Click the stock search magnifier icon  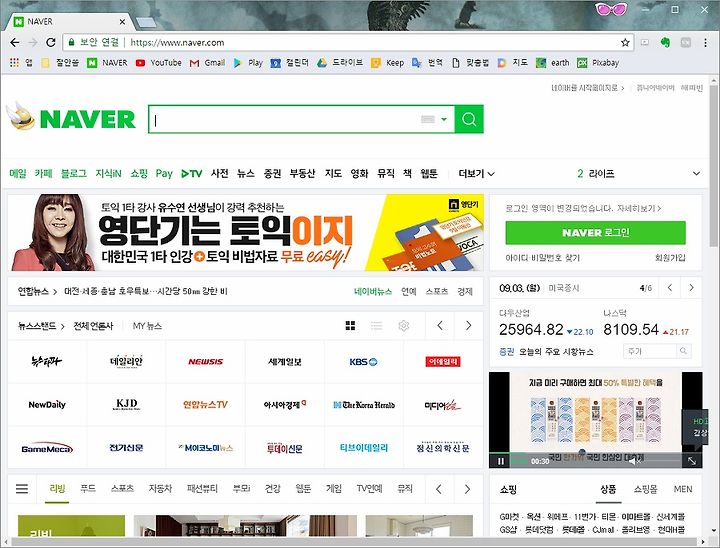pos(683,351)
